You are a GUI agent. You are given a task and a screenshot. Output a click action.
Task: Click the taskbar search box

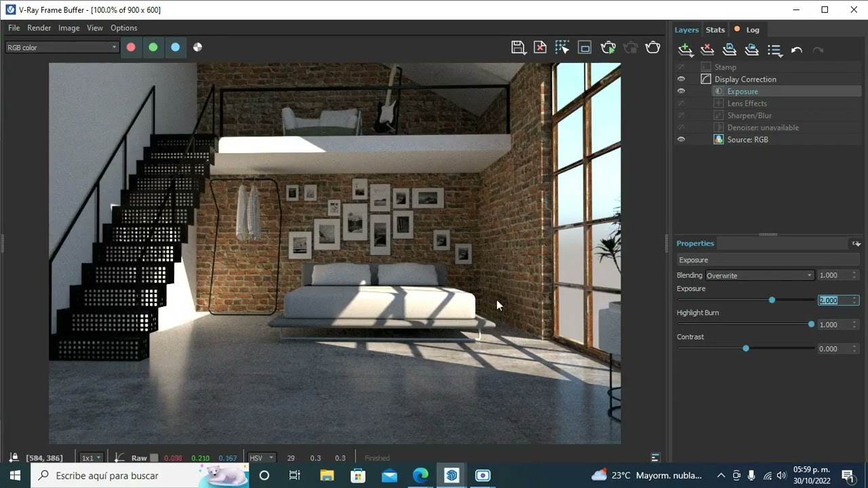point(139,476)
